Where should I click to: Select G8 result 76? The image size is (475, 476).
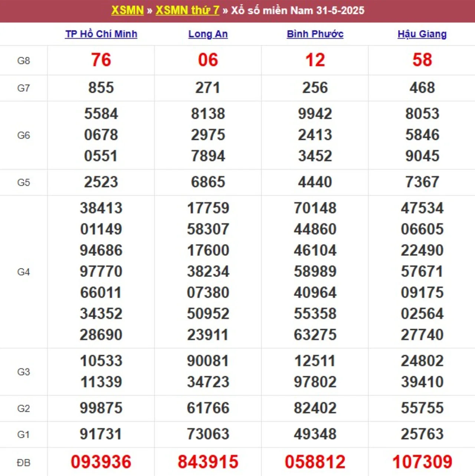coord(101,60)
